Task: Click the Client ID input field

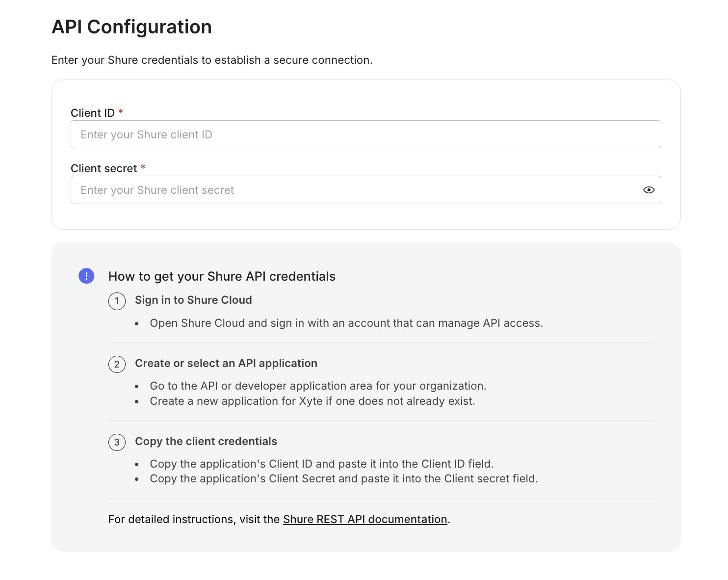Action: coord(365,134)
